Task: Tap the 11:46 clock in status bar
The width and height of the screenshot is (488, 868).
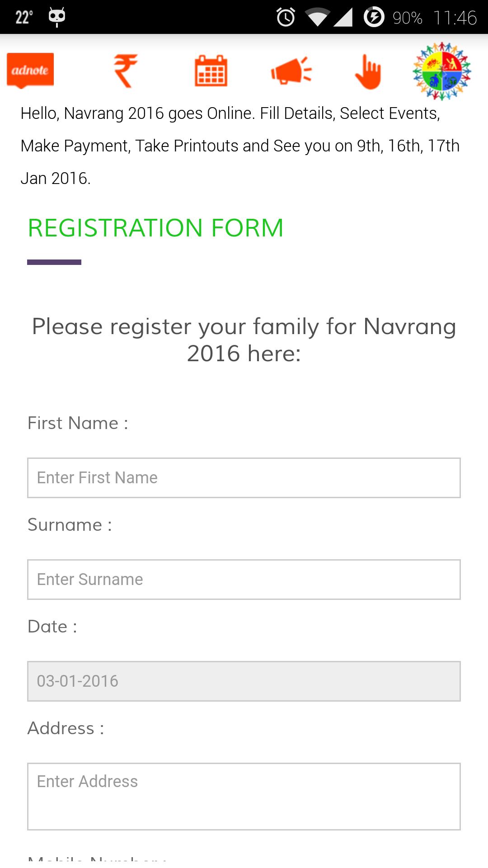Action: pyautogui.click(x=455, y=18)
